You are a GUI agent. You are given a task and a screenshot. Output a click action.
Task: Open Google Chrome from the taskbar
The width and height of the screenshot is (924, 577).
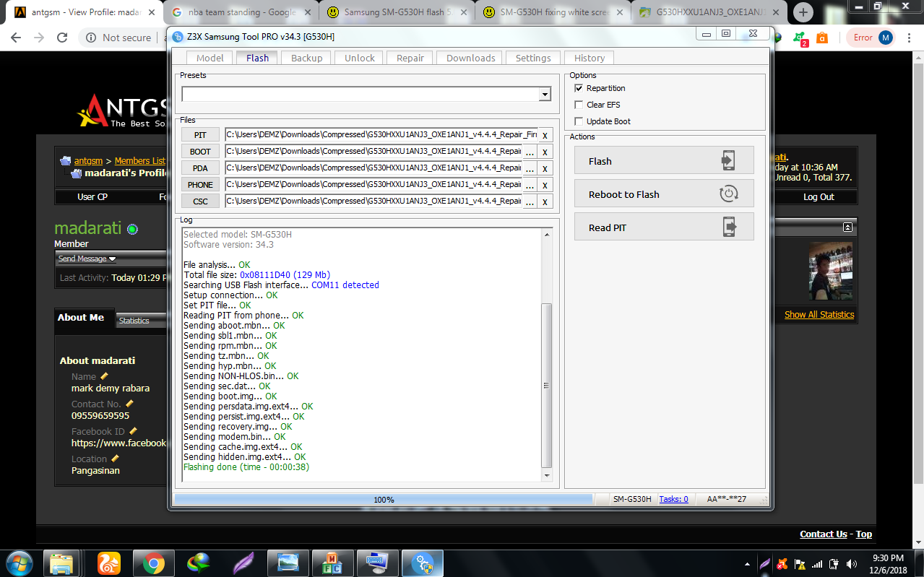[x=152, y=563]
